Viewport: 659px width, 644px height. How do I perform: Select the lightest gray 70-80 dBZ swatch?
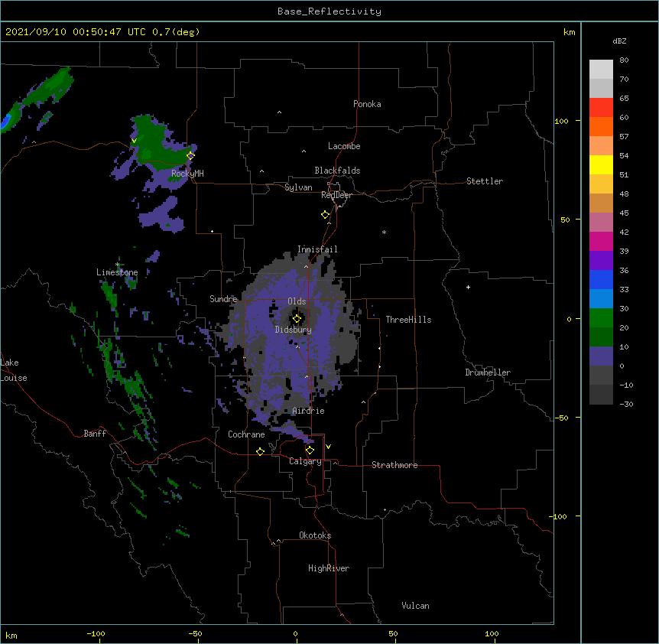coord(601,69)
